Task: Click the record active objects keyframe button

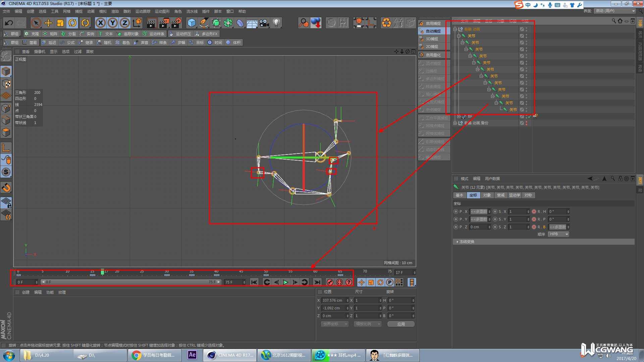Action: 330,282
